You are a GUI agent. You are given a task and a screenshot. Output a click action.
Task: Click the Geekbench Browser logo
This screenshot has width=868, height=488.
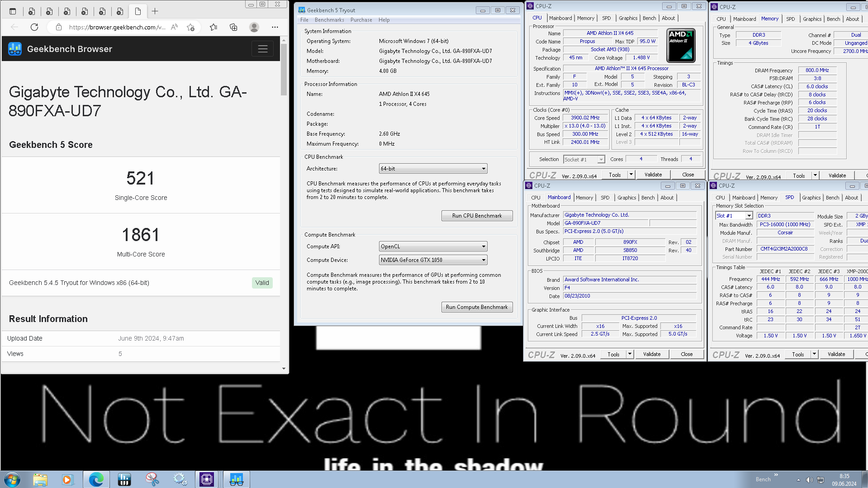[15, 49]
